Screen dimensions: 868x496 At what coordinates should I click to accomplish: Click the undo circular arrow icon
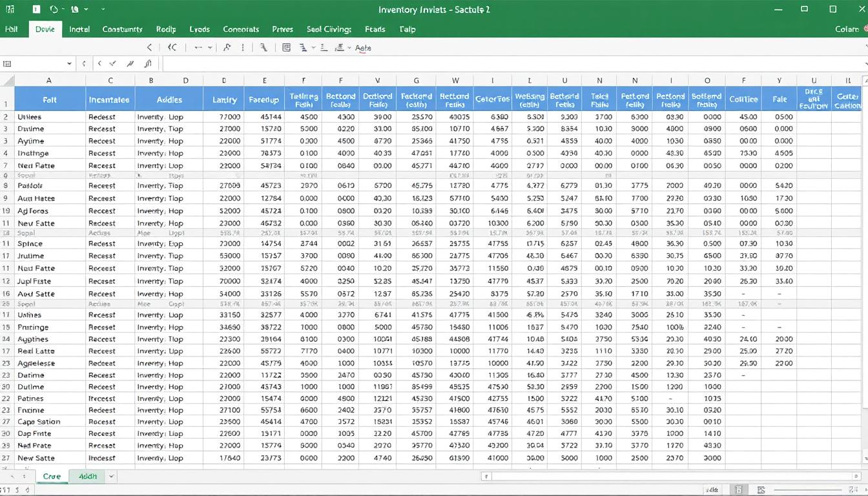(54, 10)
